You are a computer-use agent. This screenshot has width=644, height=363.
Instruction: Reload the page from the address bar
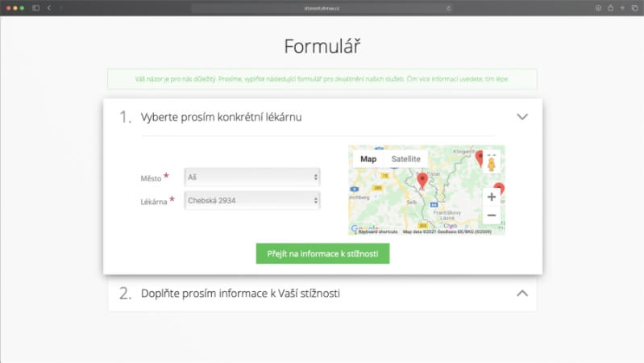448,7
